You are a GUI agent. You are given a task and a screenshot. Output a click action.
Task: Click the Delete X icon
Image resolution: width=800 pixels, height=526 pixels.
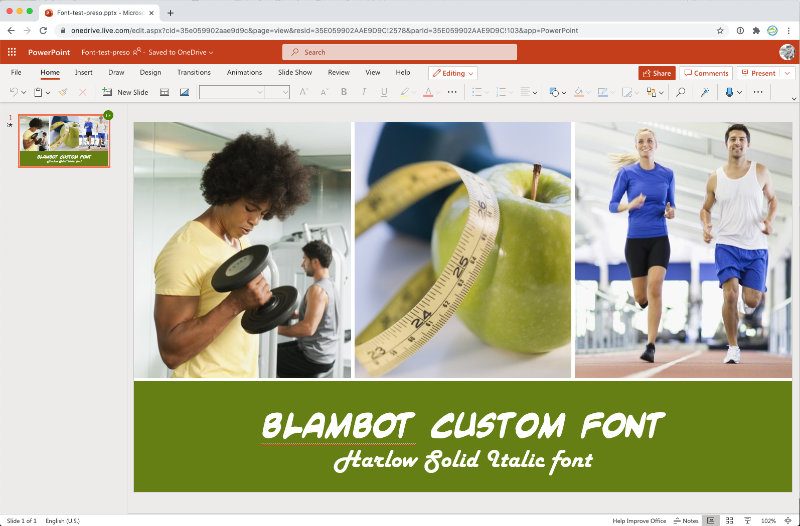82,92
